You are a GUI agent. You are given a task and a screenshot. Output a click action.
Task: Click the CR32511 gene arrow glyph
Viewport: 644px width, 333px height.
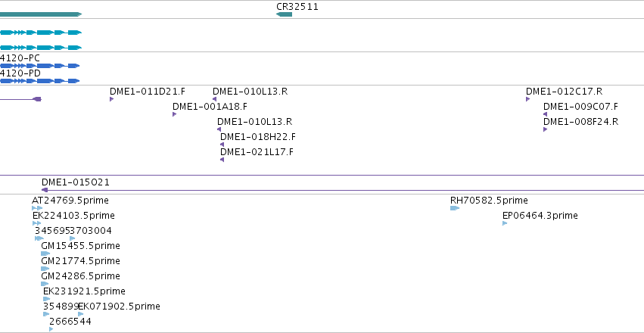tap(284, 14)
